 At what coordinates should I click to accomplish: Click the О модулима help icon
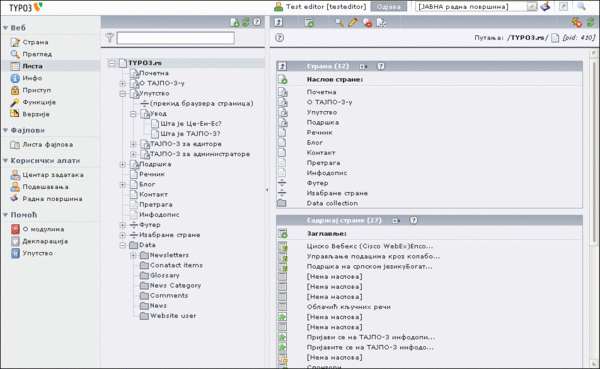click(15, 229)
